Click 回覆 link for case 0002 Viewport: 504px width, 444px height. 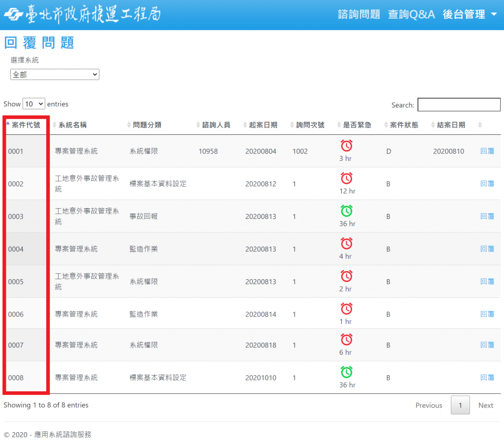tap(487, 184)
